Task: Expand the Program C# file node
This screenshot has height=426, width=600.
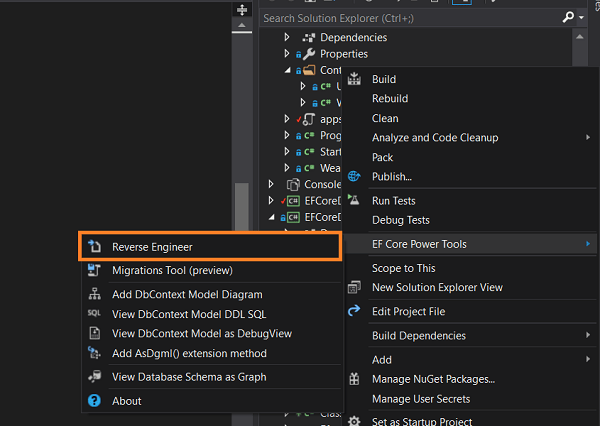Action: point(287,135)
